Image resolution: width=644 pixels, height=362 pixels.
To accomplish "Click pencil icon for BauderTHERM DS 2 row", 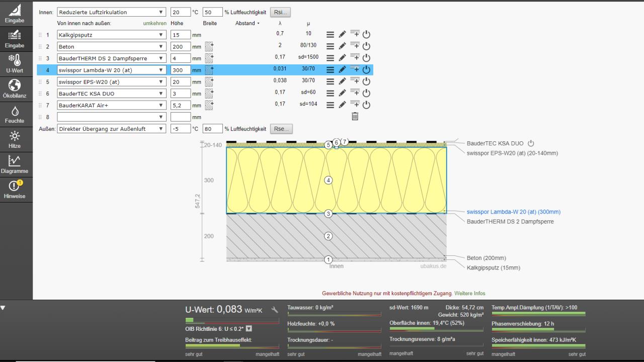I will [342, 58].
